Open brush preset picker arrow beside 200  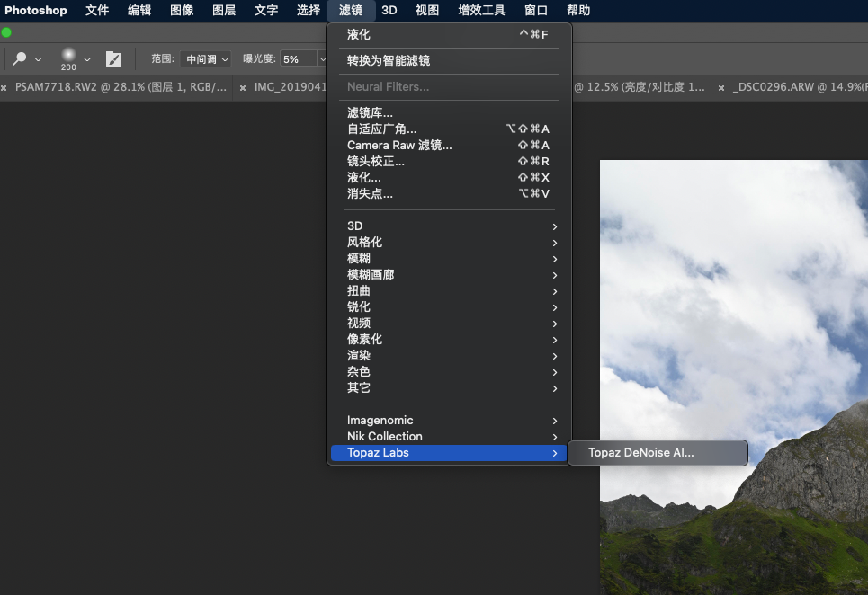coord(87,59)
